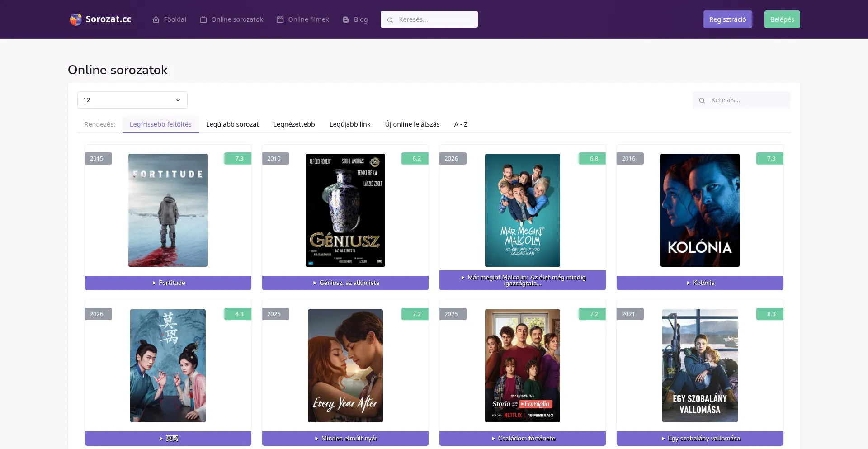This screenshot has height=449, width=868.
Task: Open the Egy szobalány vallomása poster
Action: tap(700, 366)
